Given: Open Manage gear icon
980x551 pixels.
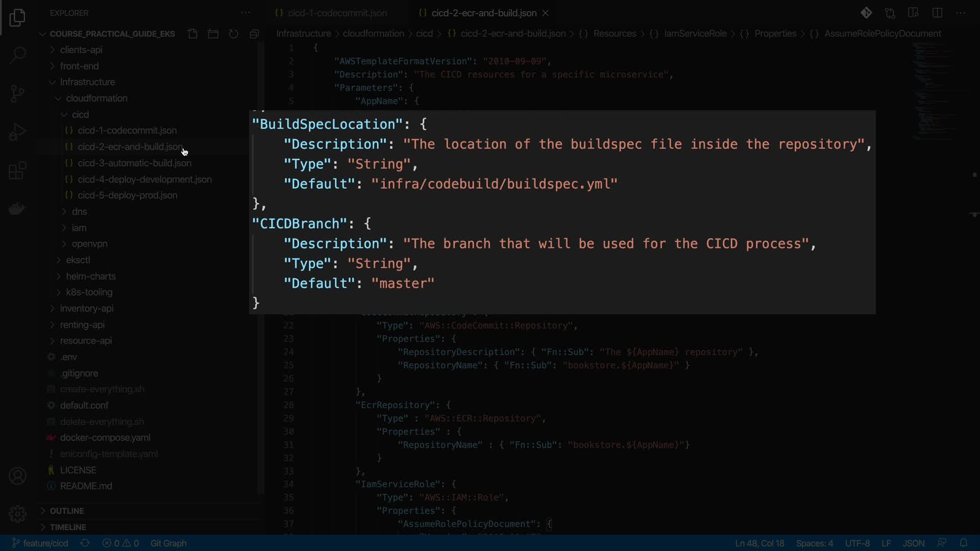Looking at the screenshot, I should (17, 514).
